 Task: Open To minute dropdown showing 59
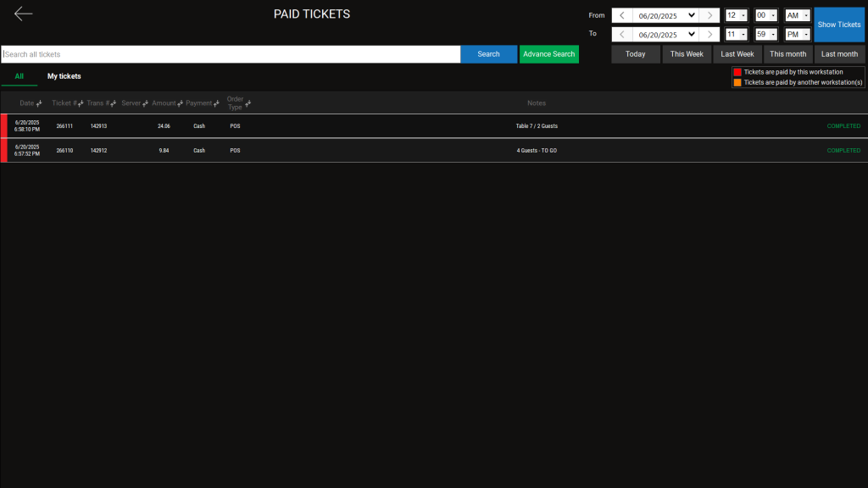click(x=766, y=34)
